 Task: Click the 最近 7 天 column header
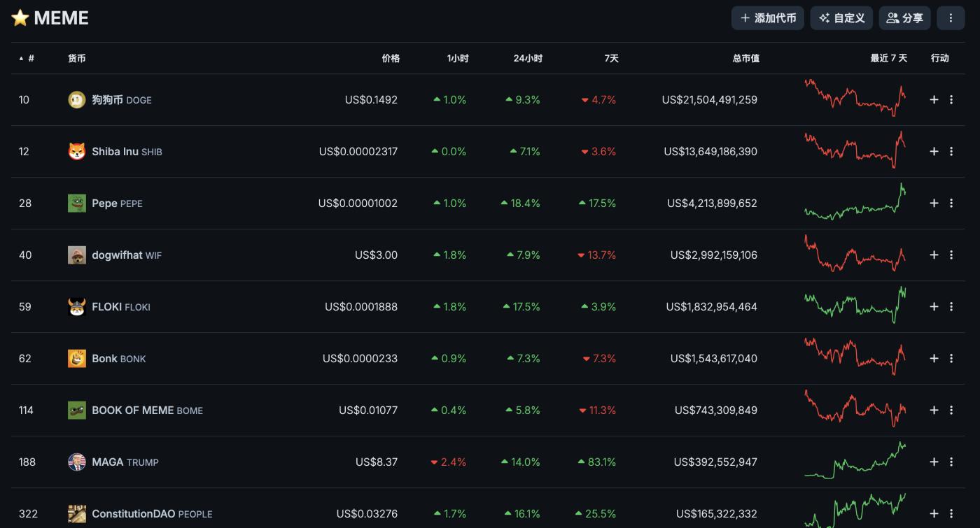pyautogui.click(x=889, y=59)
